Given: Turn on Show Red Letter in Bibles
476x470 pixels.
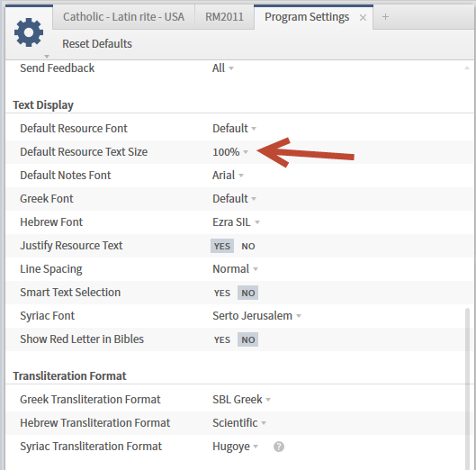Looking at the screenshot, I should 222,339.
